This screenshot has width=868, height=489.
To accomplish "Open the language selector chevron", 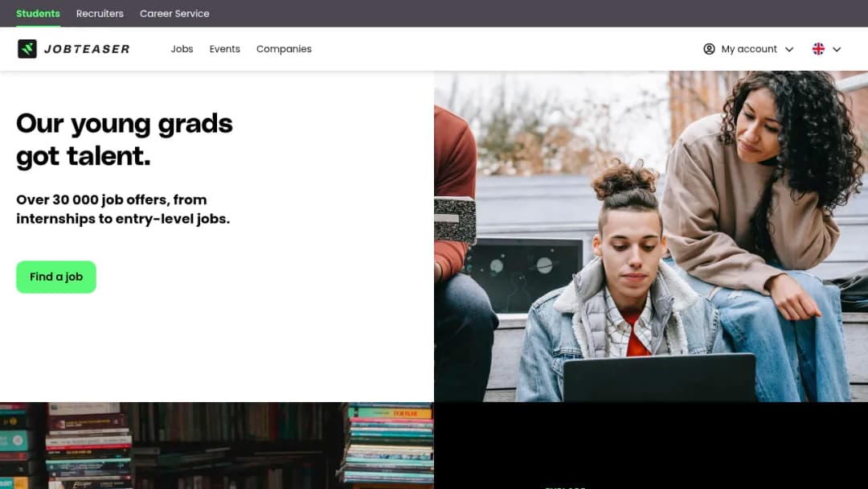I will pyautogui.click(x=837, y=49).
